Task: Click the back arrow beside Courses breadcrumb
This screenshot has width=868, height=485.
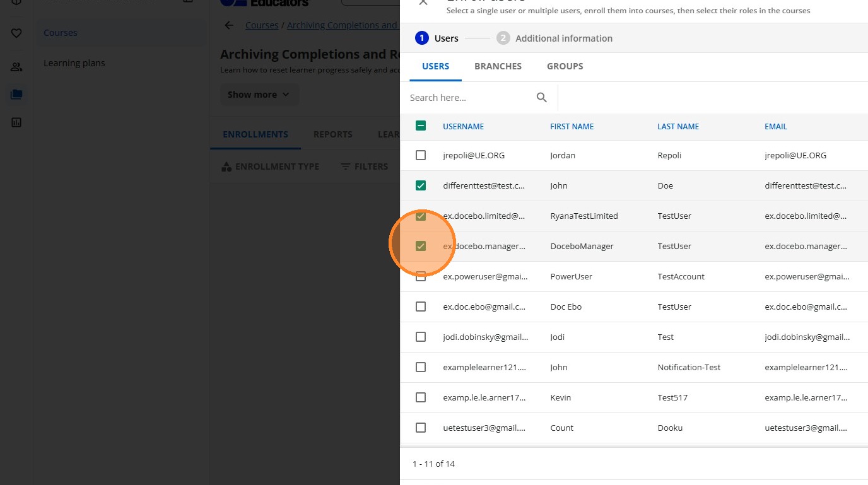Action: pyautogui.click(x=229, y=25)
